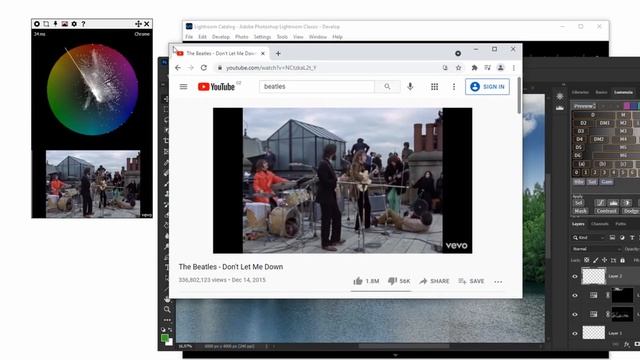The image size is (640, 360).
Task: Open the Preview dropdown in luminosity panel
Action: click(x=584, y=106)
